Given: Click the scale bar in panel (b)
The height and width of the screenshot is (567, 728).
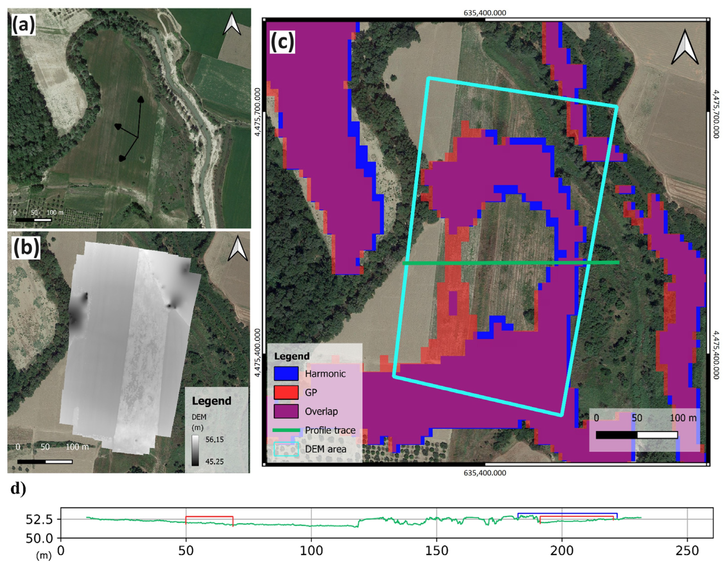Looking at the screenshot, I should pos(45,462).
